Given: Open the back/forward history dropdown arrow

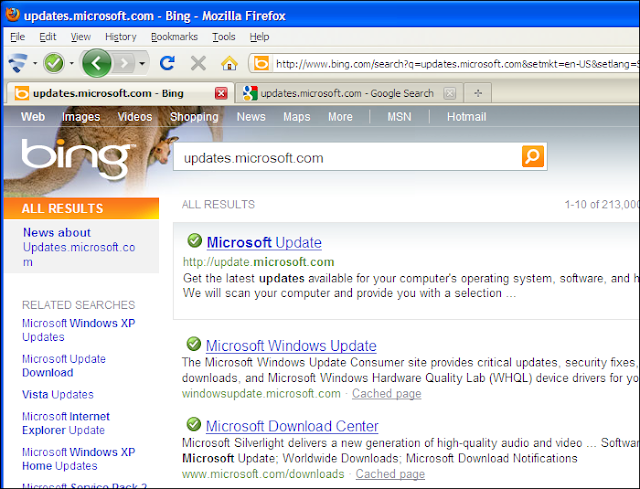Looking at the screenshot, I should pos(142,63).
